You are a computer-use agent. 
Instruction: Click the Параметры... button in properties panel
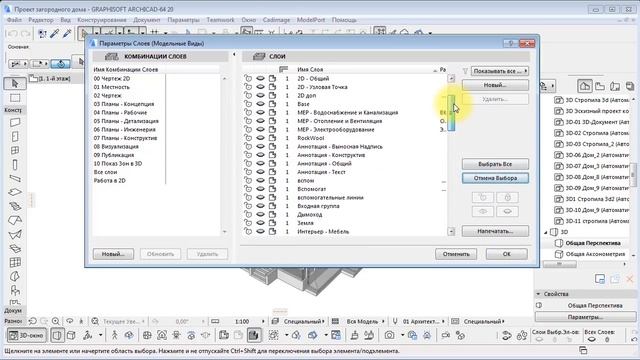[x=585, y=317]
